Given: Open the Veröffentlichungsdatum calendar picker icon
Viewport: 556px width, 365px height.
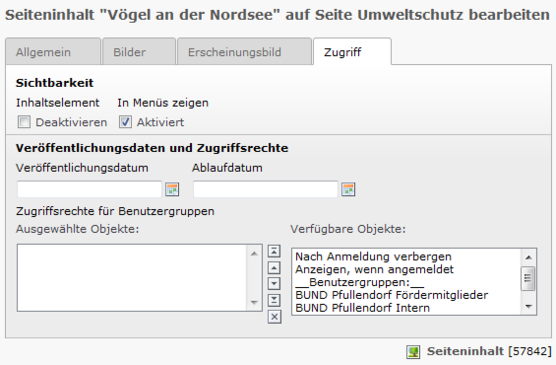Looking at the screenshot, I should tap(172, 189).
